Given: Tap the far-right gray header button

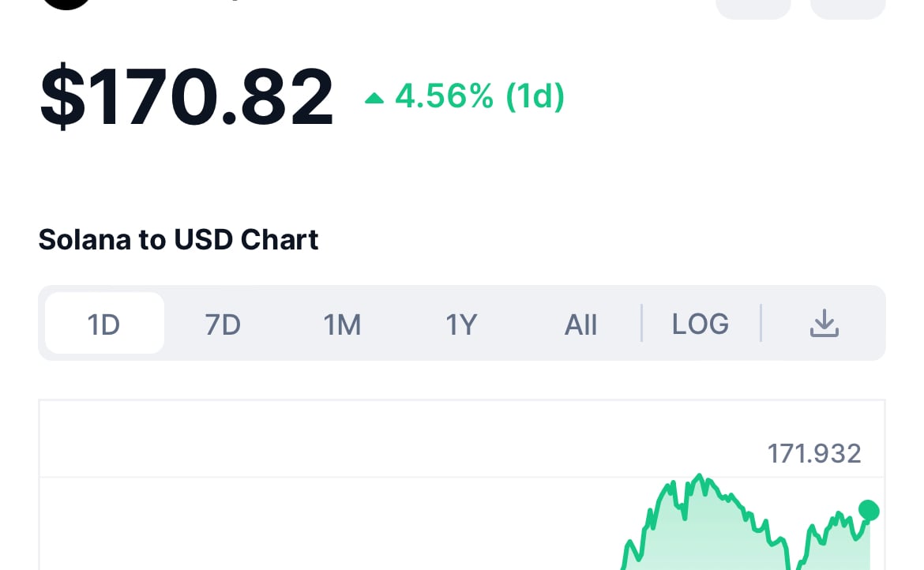Looking at the screenshot, I should pos(847,8).
